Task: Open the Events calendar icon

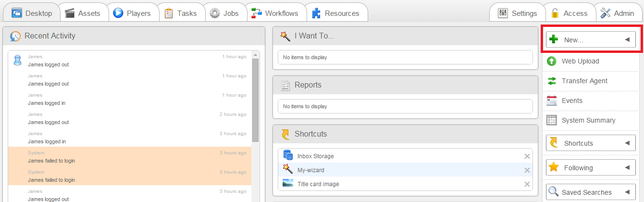Action: pos(552,101)
